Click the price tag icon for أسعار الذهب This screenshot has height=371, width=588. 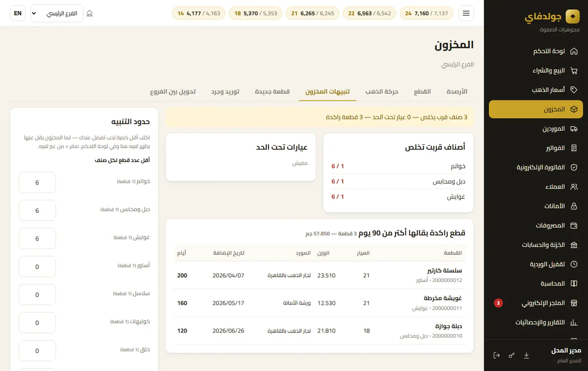coord(574,90)
